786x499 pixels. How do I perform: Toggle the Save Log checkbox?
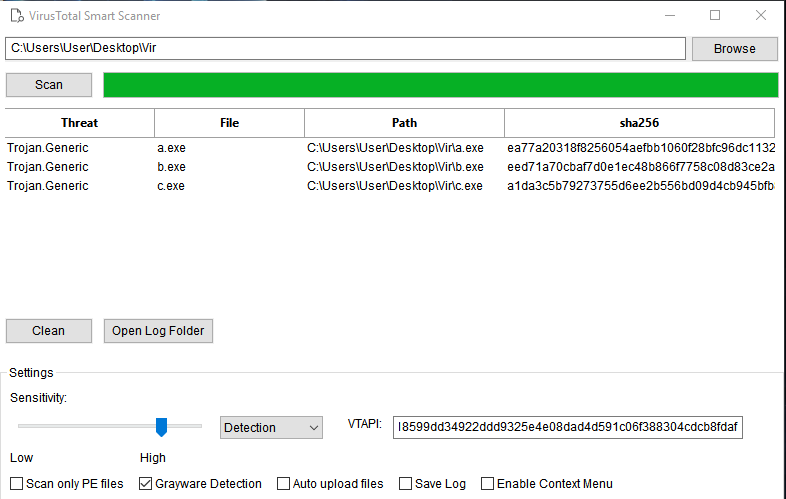coord(406,483)
